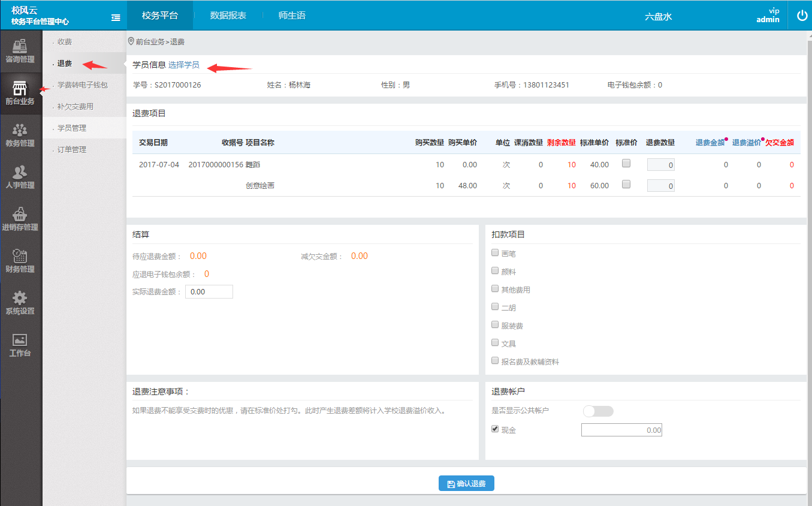Click 创意绘画 project name
The image size is (812, 506).
click(260, 186)
